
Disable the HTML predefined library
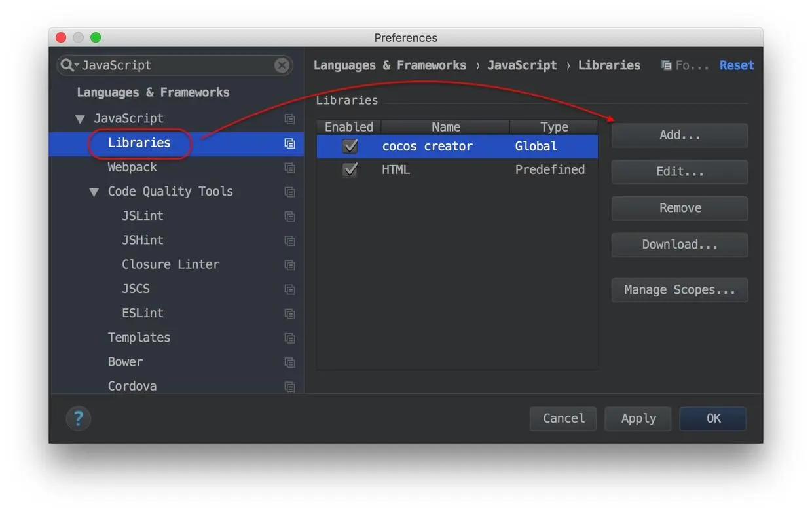coord(350,169)
